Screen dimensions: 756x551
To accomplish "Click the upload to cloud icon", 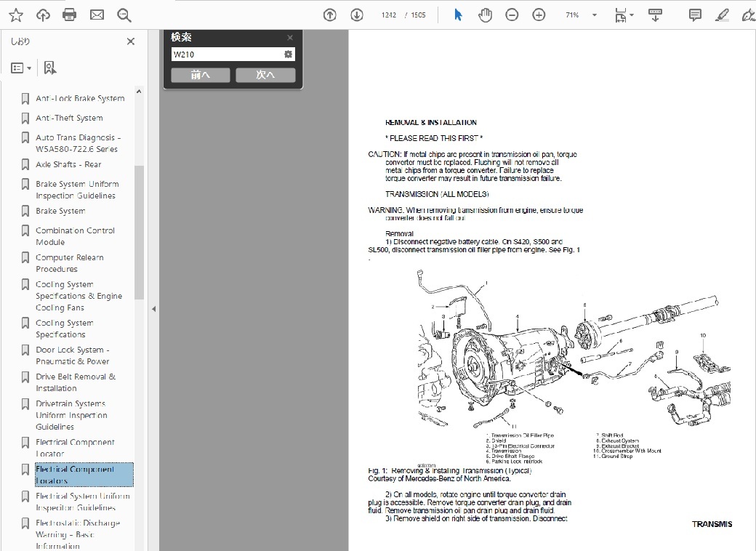I will (x=43, y=15).
